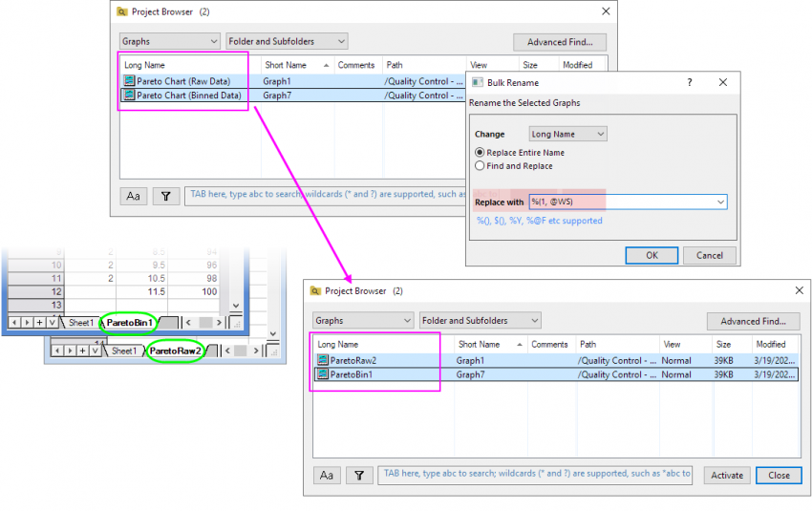Viewport: 812px width, 511px height.
Task: Switch to the ParetoBin1 sheet tab
Action: tap(129, 323)
